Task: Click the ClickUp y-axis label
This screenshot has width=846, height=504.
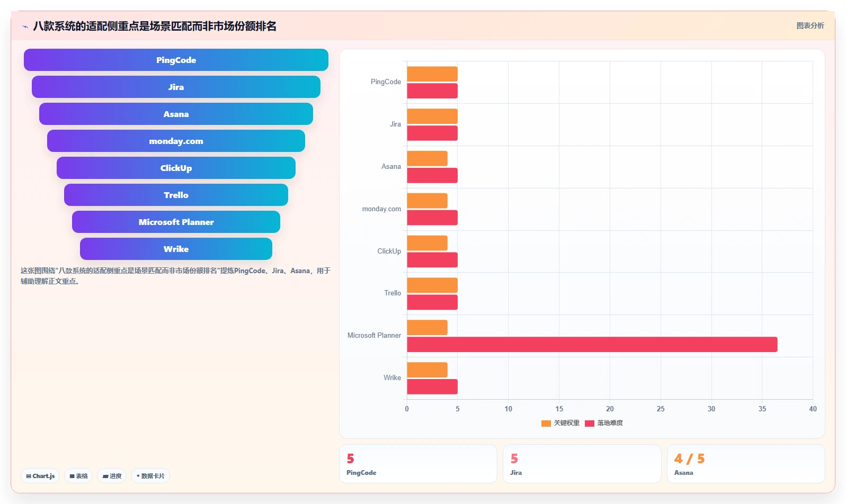Action: 389,251
